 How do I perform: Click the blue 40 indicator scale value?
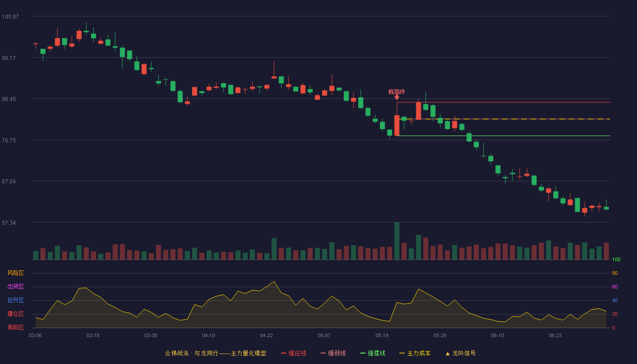pos(615,301)
